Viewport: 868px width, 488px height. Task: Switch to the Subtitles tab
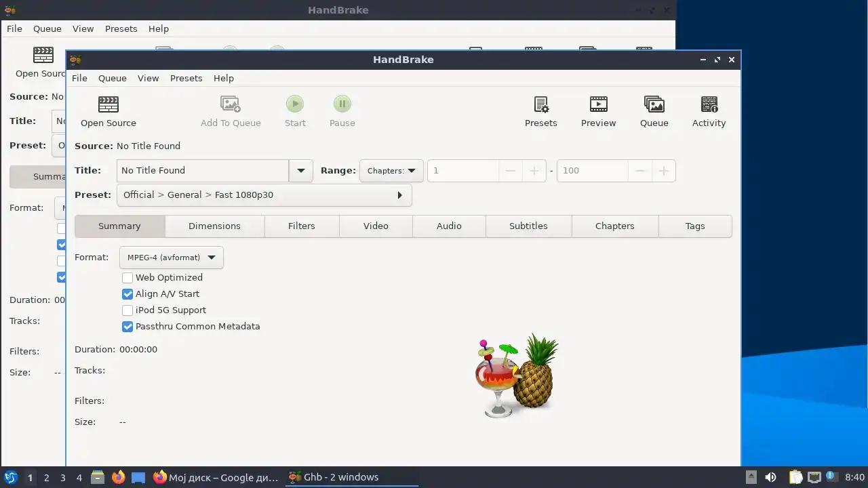[x=528, y=226]
